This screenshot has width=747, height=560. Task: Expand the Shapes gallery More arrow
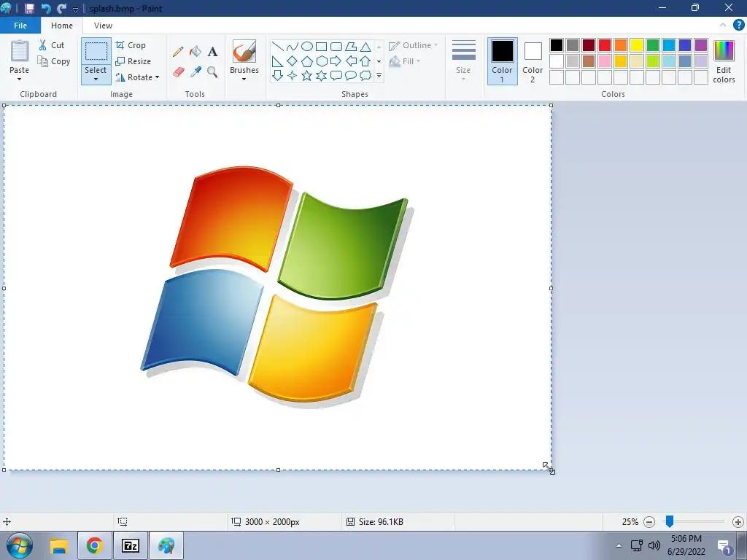379,76
